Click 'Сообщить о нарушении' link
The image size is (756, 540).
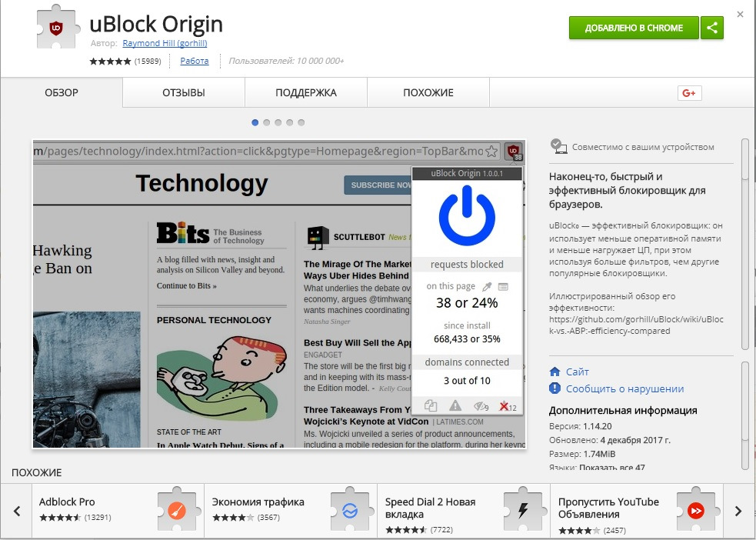tap(624, 388)
